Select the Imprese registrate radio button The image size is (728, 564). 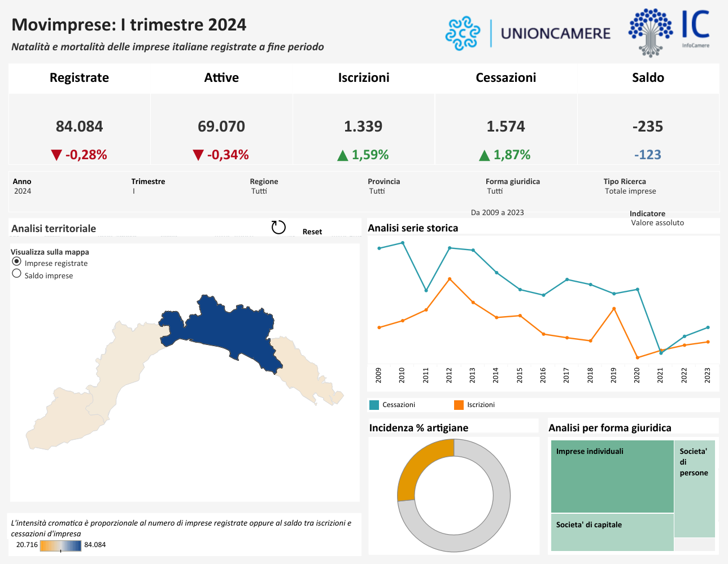(17, 262)
